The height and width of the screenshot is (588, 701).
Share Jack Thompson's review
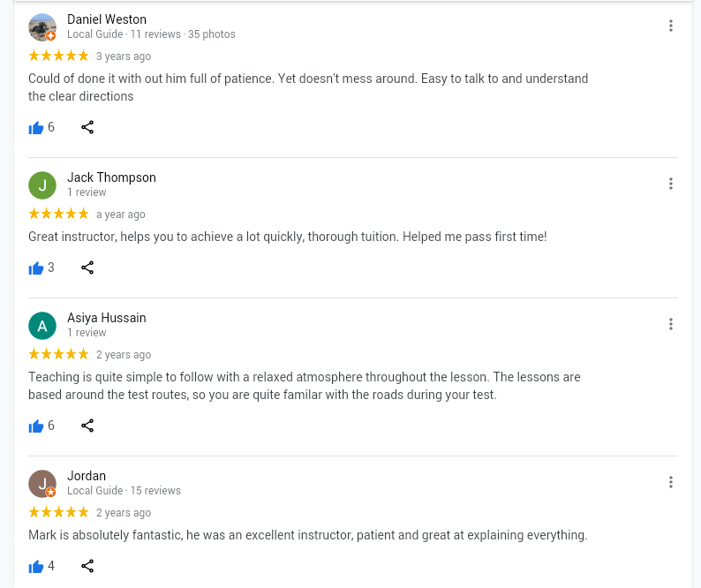tap(87, 268)
